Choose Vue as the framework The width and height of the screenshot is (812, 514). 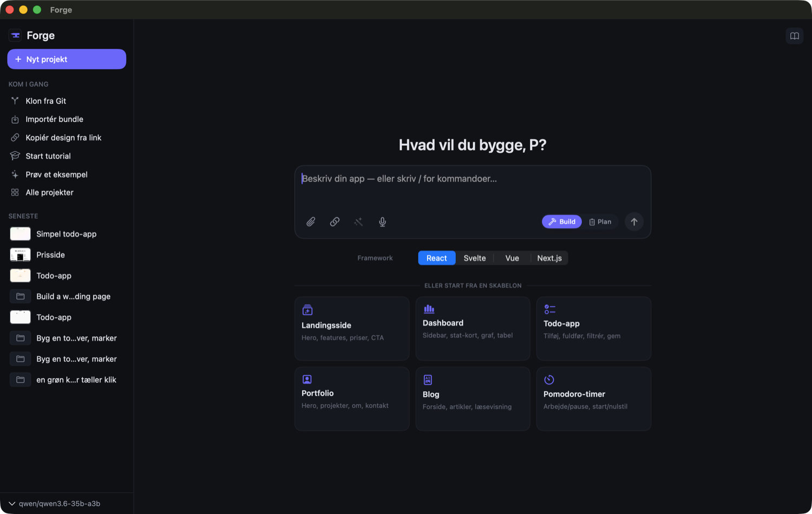pos(512,258)
